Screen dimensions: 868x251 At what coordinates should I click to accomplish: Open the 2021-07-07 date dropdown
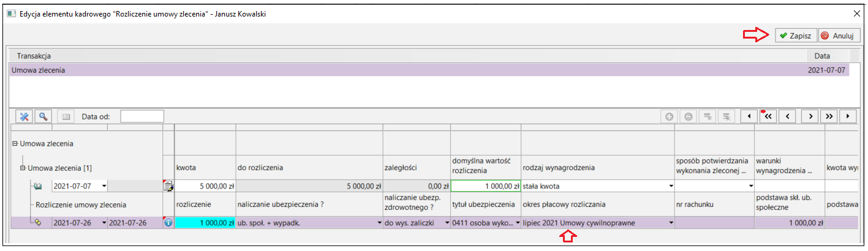104,186
